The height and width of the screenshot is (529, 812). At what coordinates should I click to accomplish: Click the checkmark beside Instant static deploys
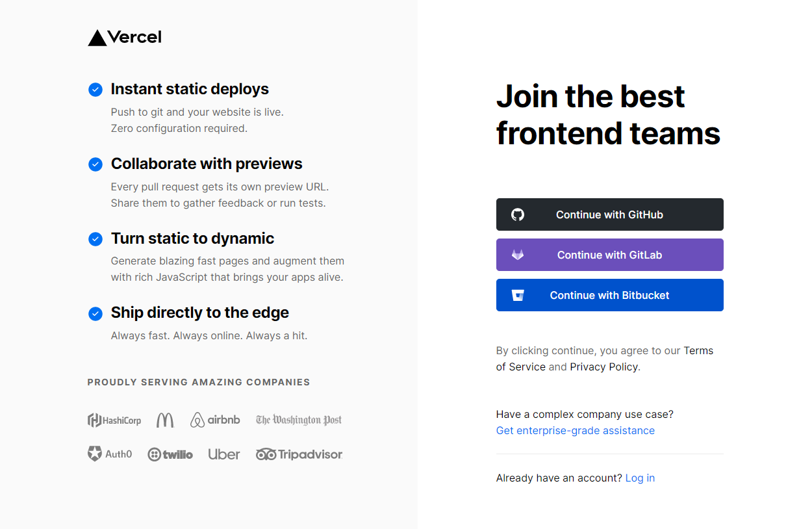[x=95, y=90]
